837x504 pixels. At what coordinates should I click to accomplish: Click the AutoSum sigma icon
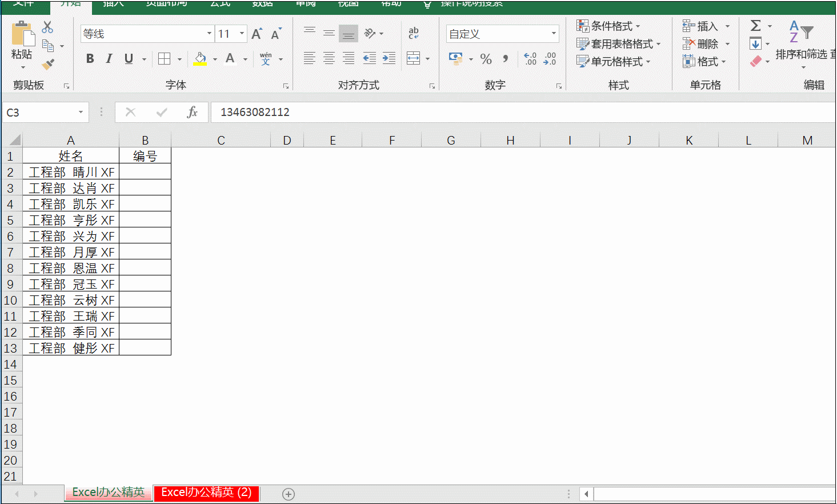tap(756, 26)
